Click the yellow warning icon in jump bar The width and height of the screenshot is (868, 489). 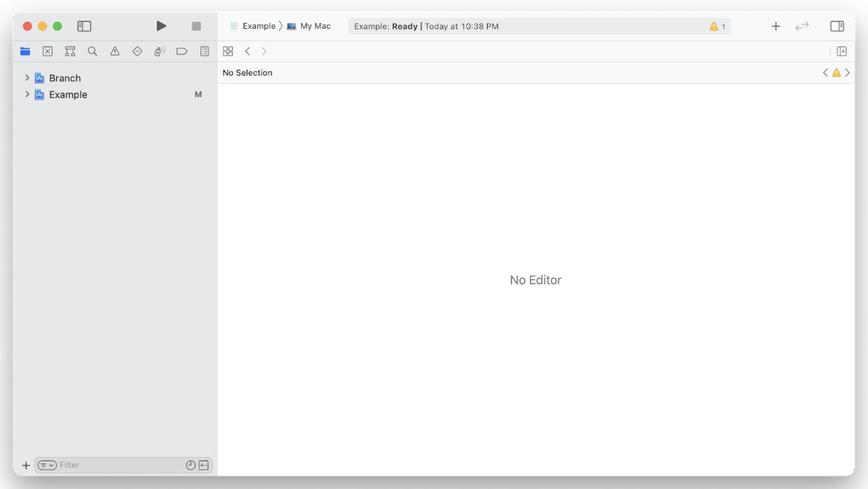836,73
